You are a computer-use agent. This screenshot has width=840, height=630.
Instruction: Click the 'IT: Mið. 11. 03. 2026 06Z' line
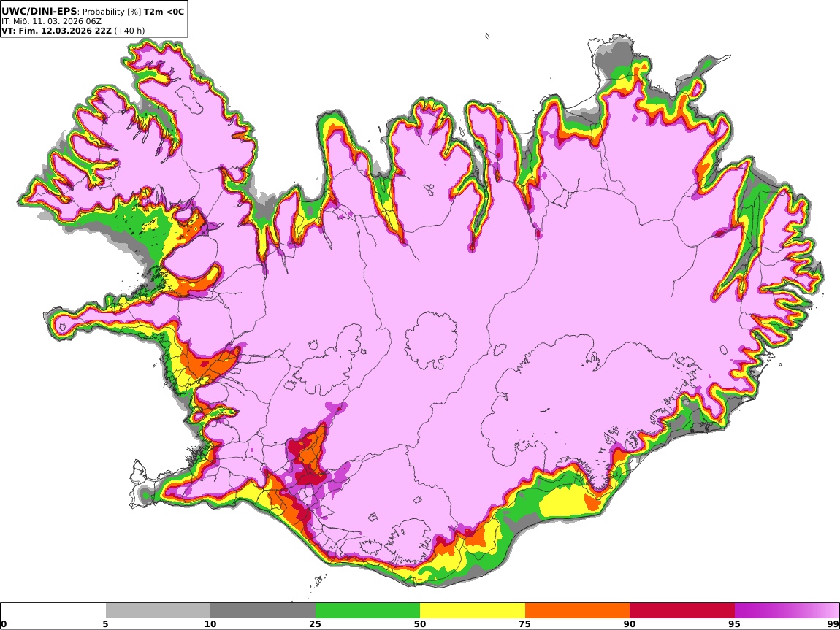click(x=51, y=21)
